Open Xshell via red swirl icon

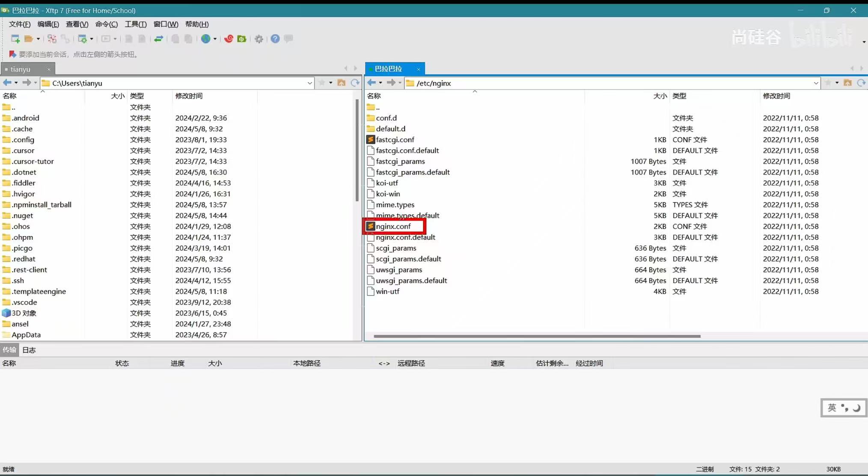click(x=229, y=39)
